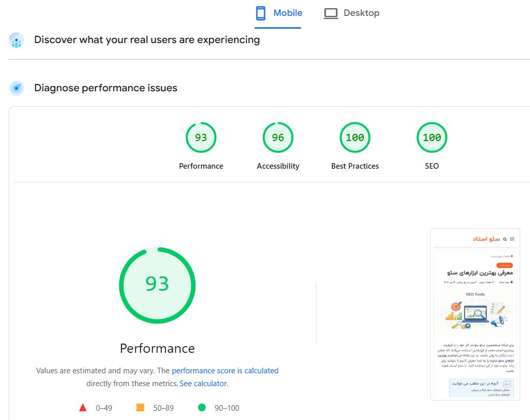This screenshot has height=420, width=530.
Task: Click the red triangle 0–49 legend icon
Action: [x=83, y=408]
